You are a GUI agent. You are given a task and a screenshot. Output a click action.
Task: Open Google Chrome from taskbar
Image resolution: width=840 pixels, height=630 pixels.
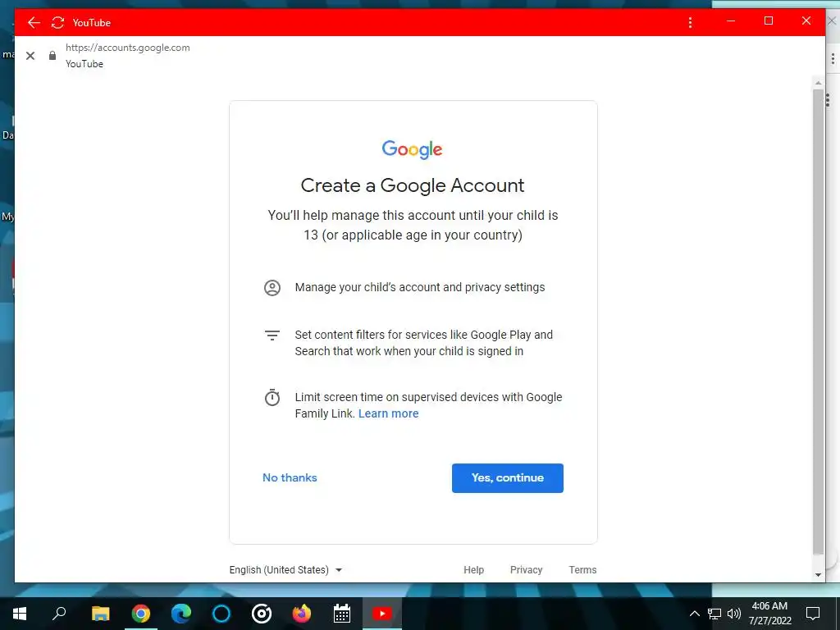click(141, 614)
